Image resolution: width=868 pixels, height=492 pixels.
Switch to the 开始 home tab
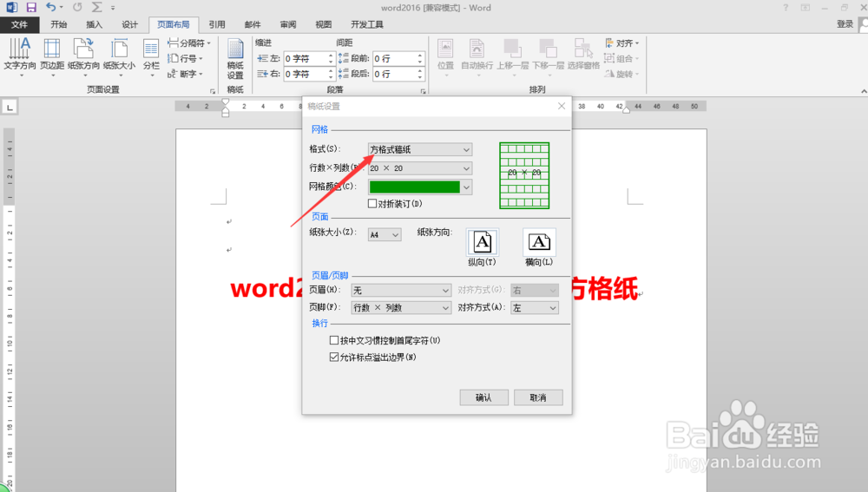tap(59, 24)
